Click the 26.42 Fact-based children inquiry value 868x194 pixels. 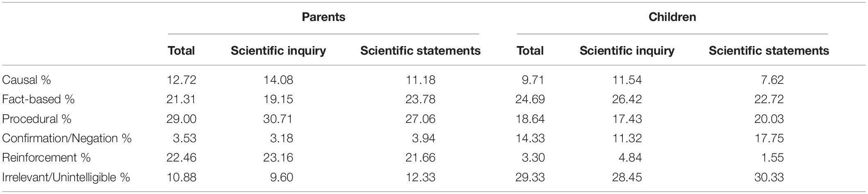coord(627,99)
